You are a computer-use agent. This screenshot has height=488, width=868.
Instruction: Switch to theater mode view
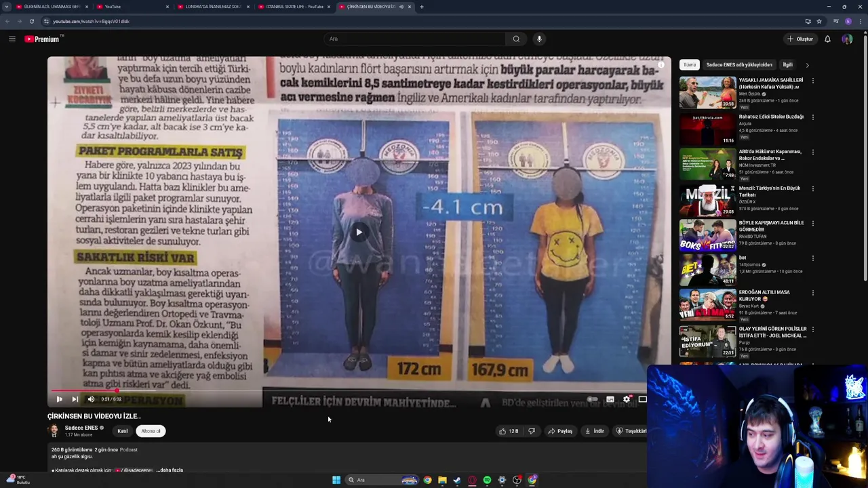tap(642, 399)
